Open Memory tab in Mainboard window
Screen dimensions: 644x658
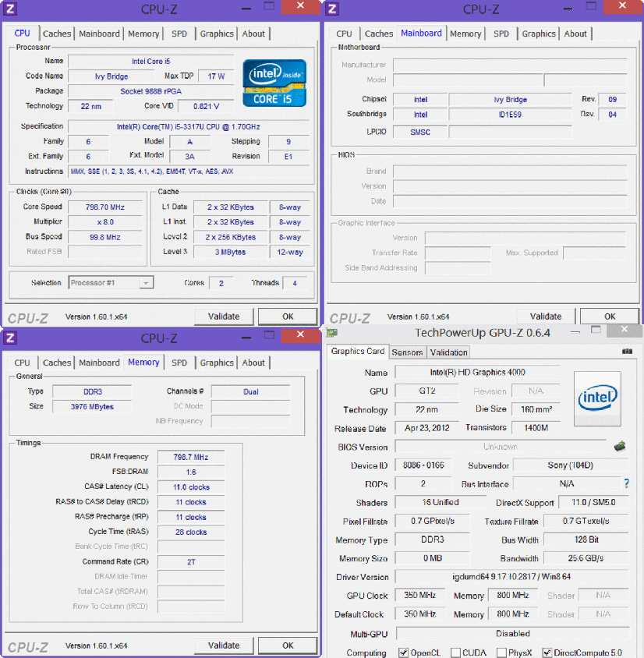tap(465, 34)
